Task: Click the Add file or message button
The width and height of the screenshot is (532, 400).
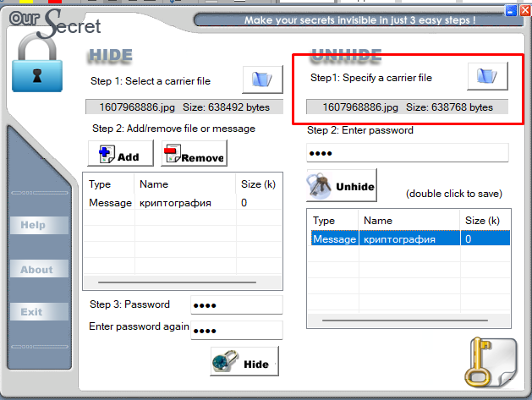Action: coord(120,153)
